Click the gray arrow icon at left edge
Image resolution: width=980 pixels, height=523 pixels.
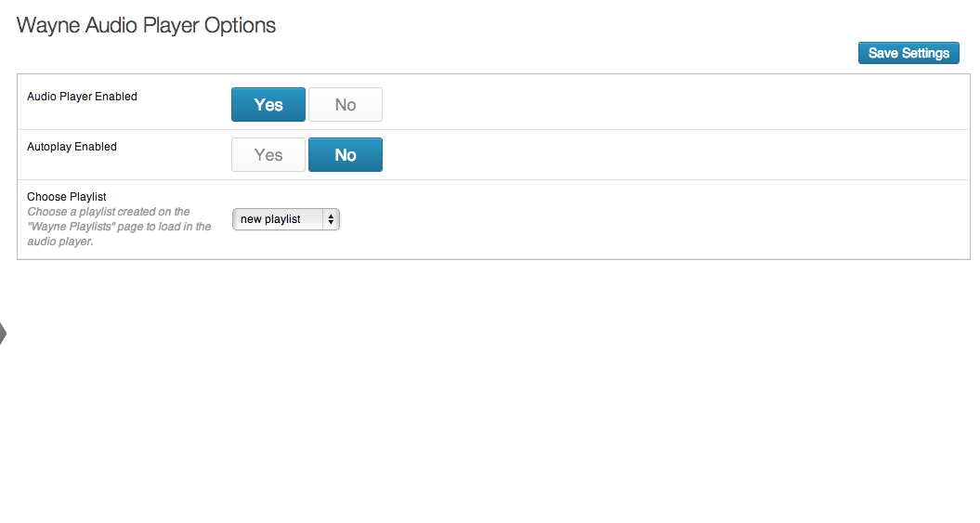(x=3, y=333)
